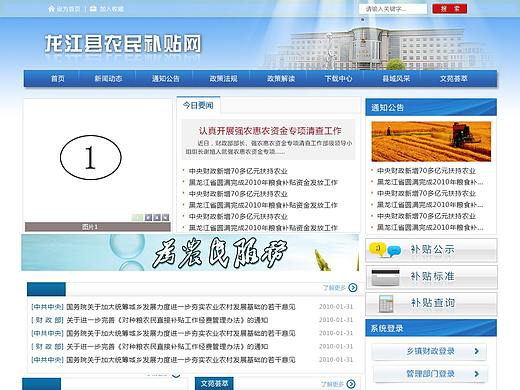
Task: Click the downward chevron below the policy list
Action: (x=176, y=376)
